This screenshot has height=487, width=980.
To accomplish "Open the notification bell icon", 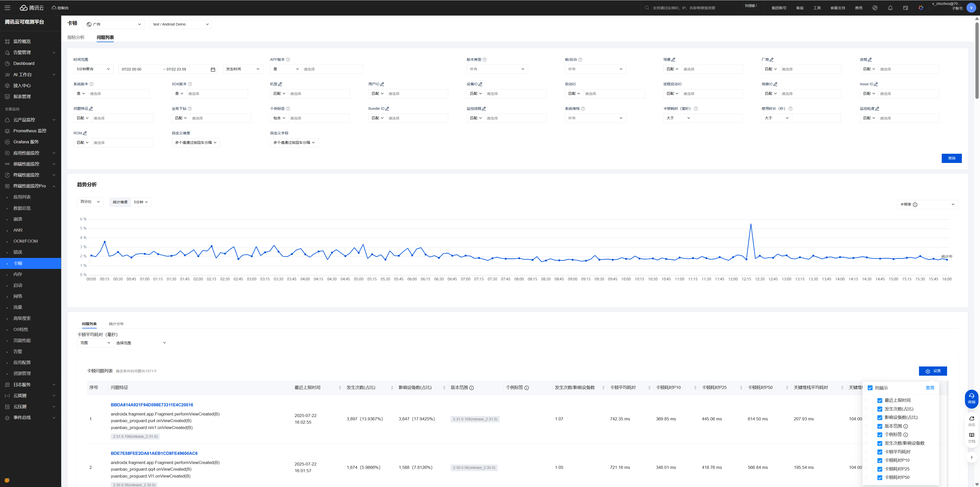I will pyautogui.click(x=890, y=8).
